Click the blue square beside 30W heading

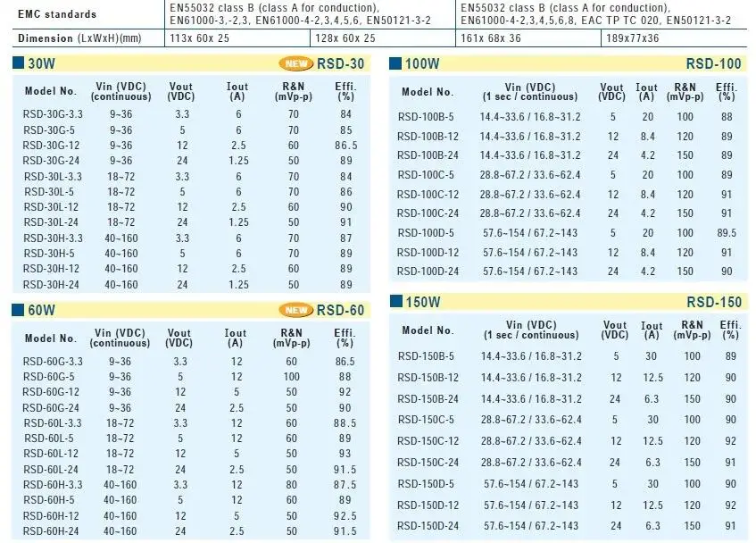[x=18, y=63]
